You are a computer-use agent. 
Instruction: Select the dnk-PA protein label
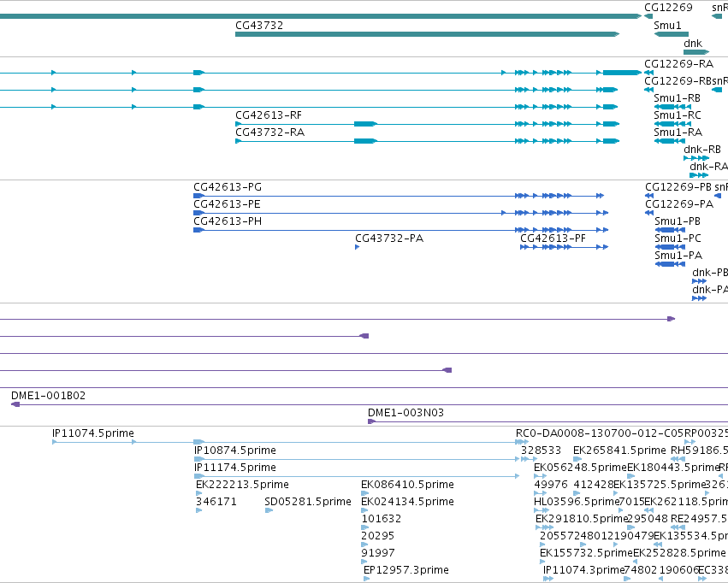710,290
